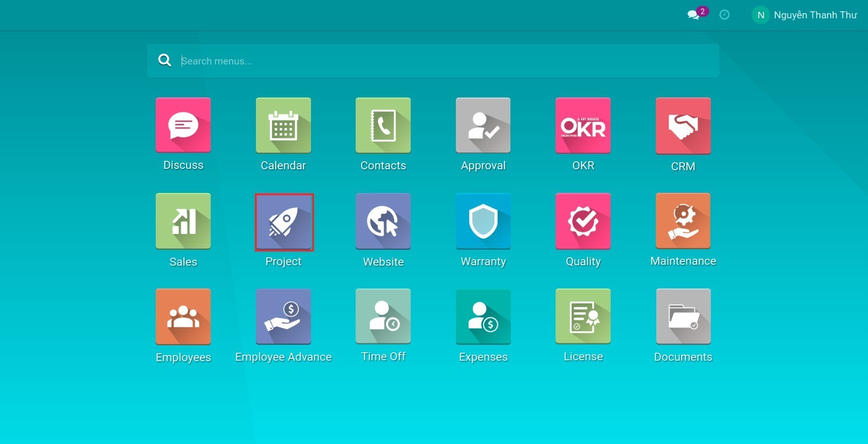Select the Quality application
This screenshot has width=868, height=444.
(583, 221)
